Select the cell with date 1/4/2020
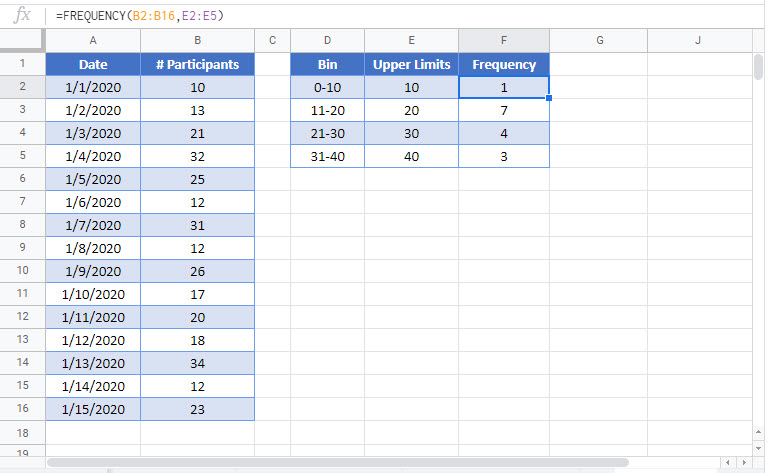The width and height of the screenshot is (771, 473). (93, 156)
